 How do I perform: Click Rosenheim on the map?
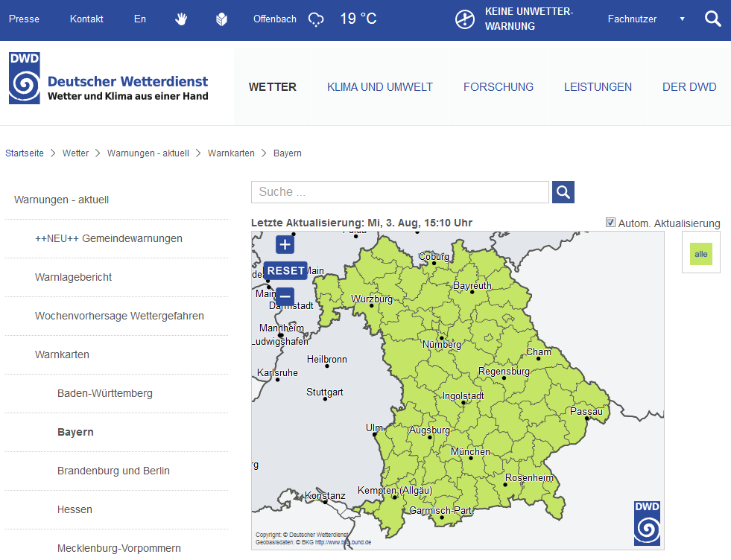tap(529, 478)
